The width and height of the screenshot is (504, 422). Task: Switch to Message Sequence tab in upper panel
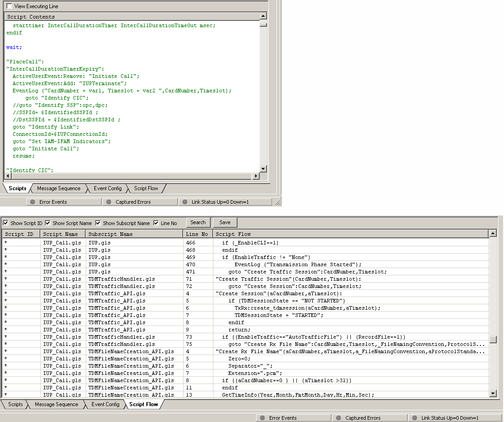(x=58, y=188)
